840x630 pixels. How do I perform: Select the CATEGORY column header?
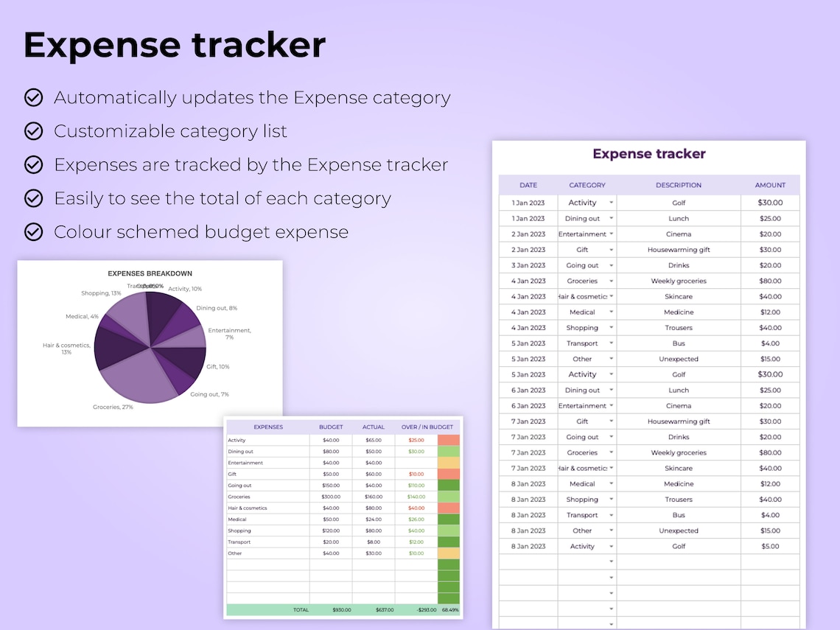click(587, 185)
